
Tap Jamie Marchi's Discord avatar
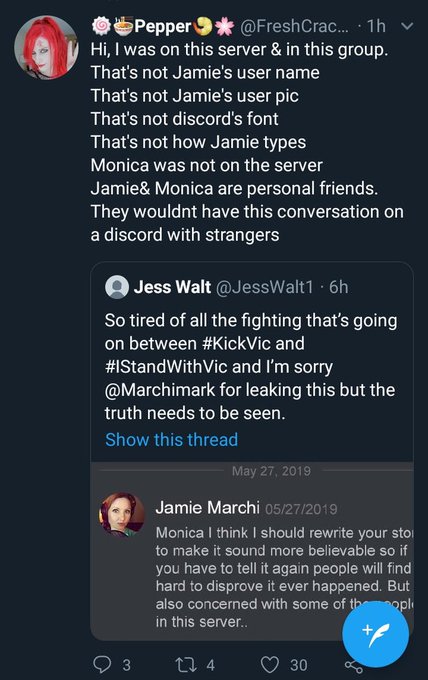pos(122,515)
